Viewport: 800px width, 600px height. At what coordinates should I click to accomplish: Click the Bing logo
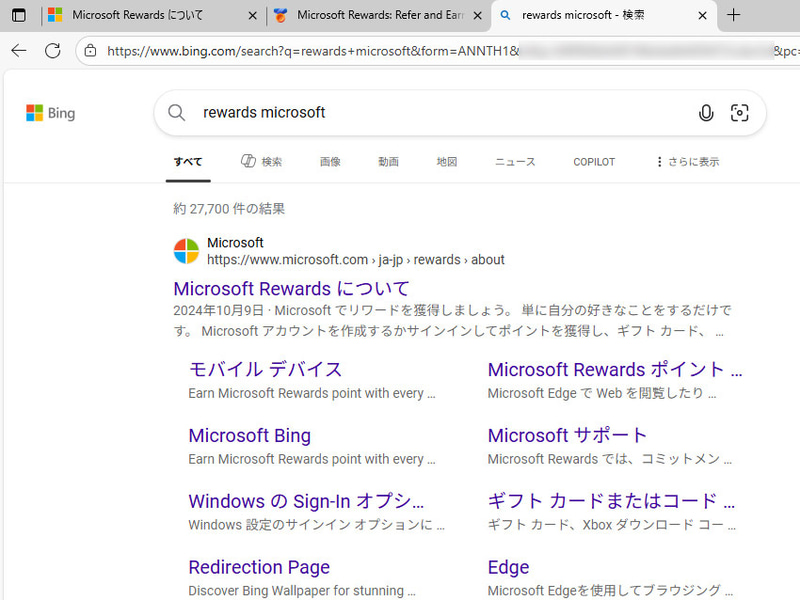point(50,113)
